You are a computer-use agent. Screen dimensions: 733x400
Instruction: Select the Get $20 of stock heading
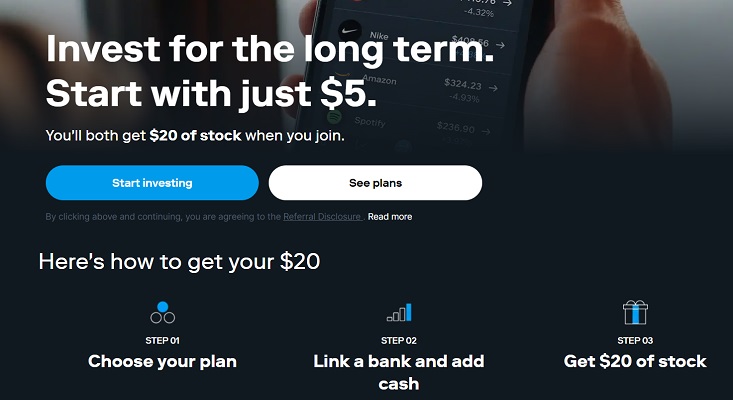(x=635, y=361)
